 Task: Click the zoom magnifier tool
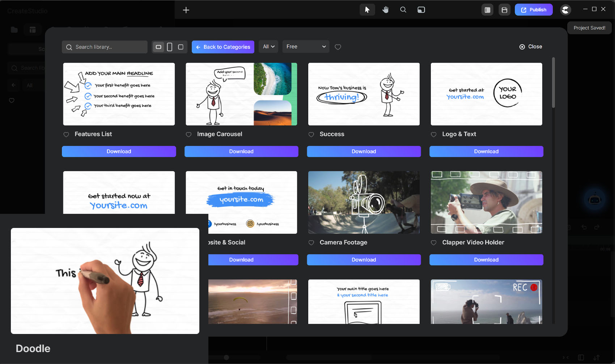point(403,10)
